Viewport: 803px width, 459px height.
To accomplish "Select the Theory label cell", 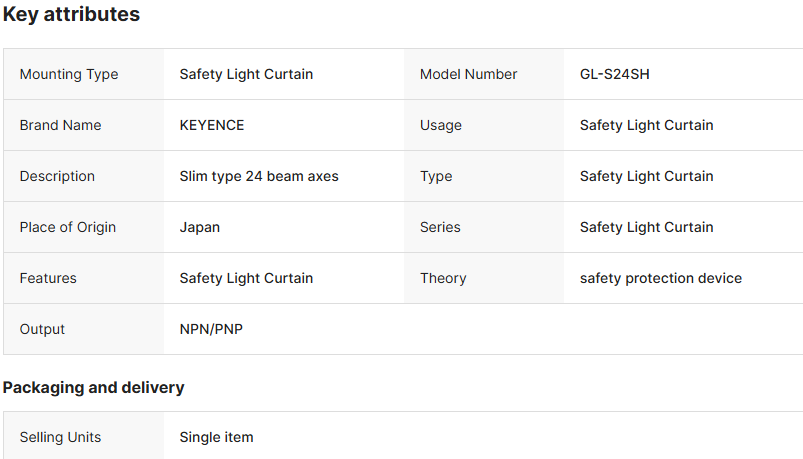I will 443,278.
